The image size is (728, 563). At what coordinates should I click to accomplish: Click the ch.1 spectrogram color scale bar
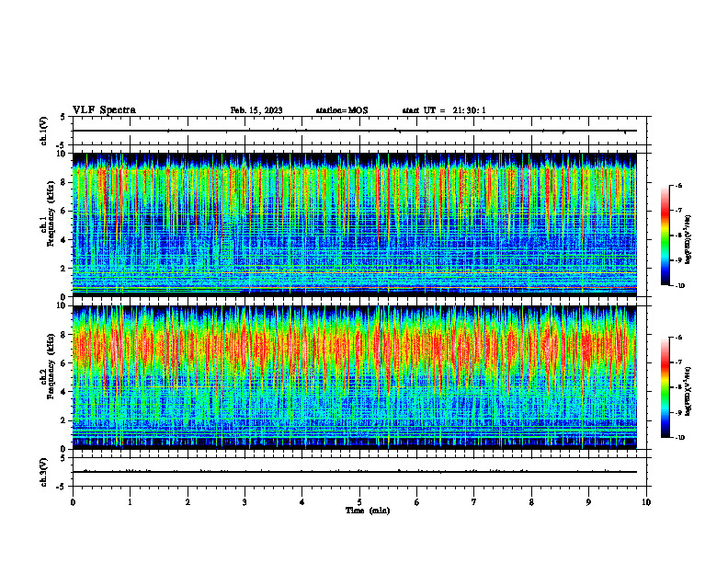[665, 236]
